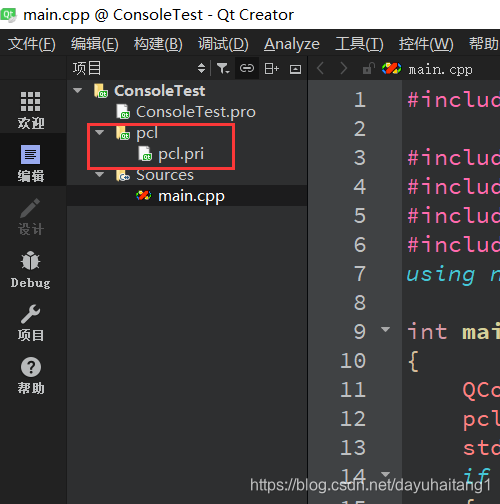
Task: Fold the code block at line 9
Action: tap(385, 330)
